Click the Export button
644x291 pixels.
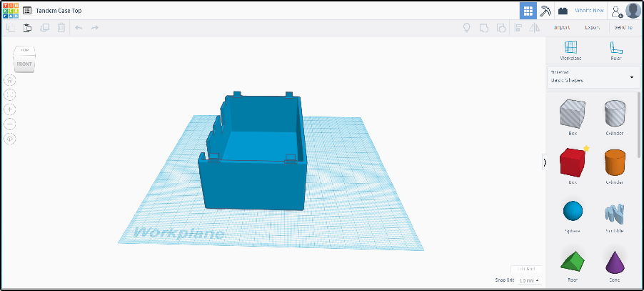(592, 28)
